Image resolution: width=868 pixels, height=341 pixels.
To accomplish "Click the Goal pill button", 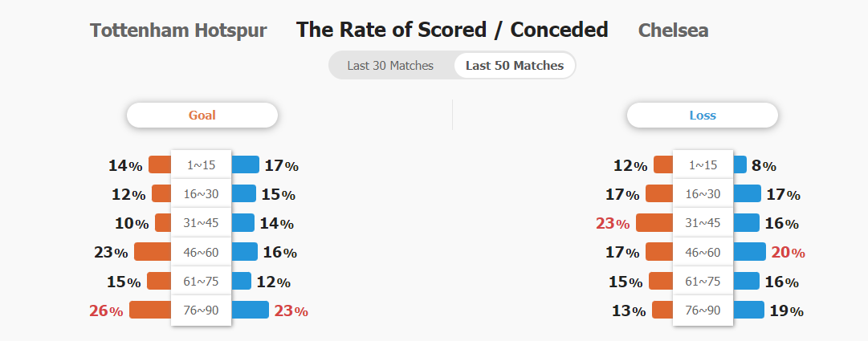I will [x=202, y=116].
